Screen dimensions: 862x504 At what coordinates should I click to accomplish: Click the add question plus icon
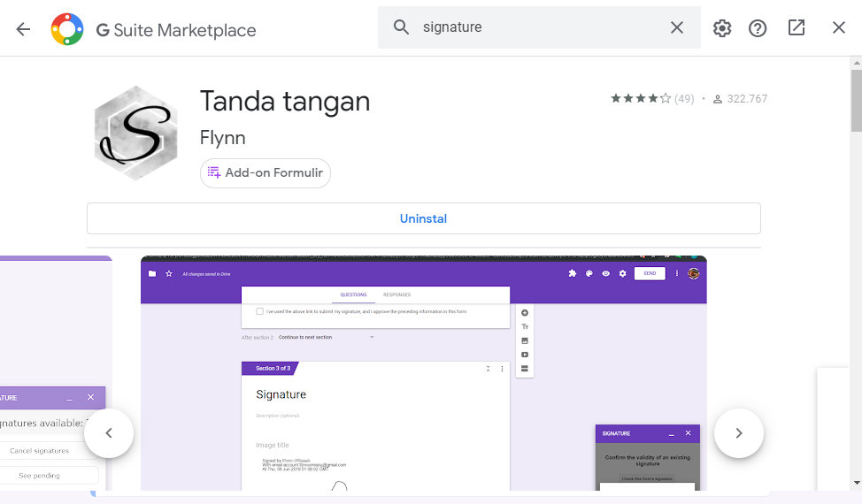(x=525, y=313)
